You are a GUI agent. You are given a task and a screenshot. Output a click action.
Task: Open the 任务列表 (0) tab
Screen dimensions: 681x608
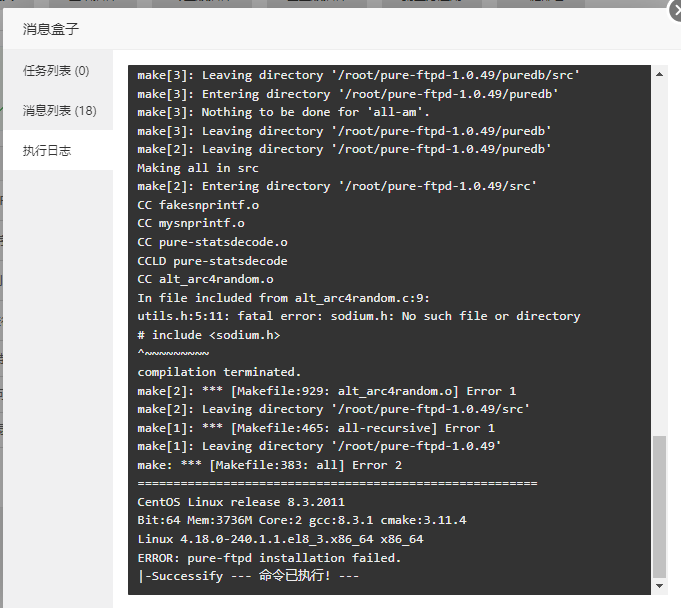tap(56, 71)
